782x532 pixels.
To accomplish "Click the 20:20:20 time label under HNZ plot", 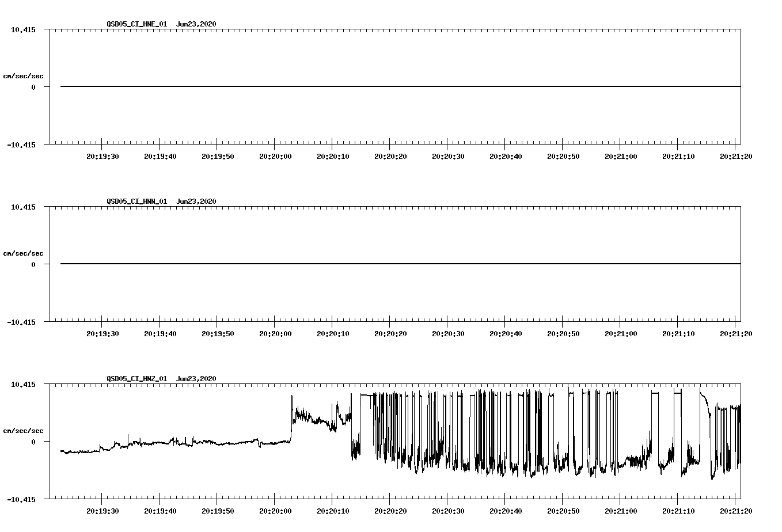I will [390, 511].
